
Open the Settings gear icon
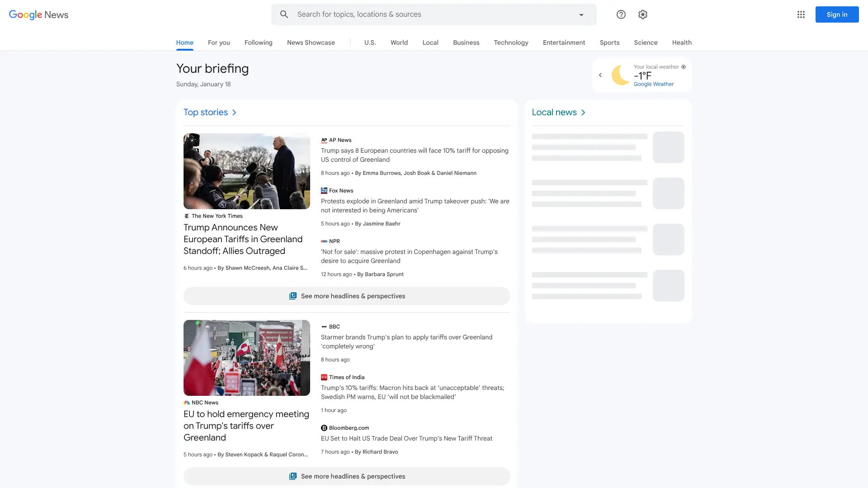tap(643, 14)
